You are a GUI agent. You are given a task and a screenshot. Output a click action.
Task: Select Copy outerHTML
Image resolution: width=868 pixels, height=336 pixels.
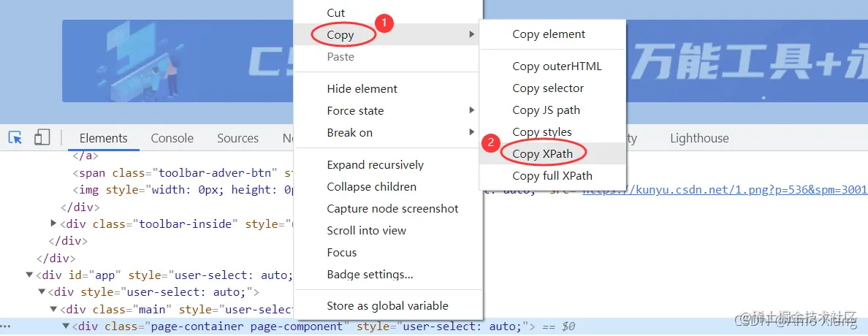tap(556, 66)
